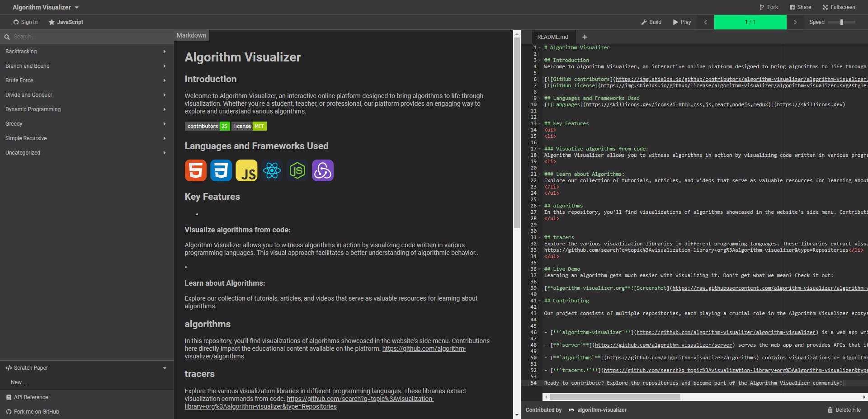Click line 54 in the code editor
The image size is (868, 419).
(x=694, y=383)
